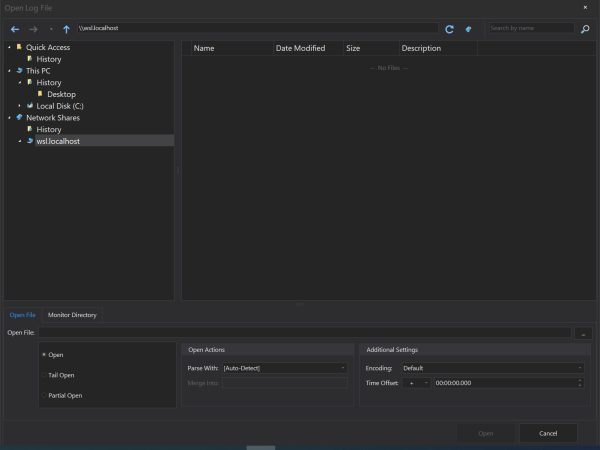Click the Open File path field
This screenshot has width=600, height=450.
[x=305, y=333]
